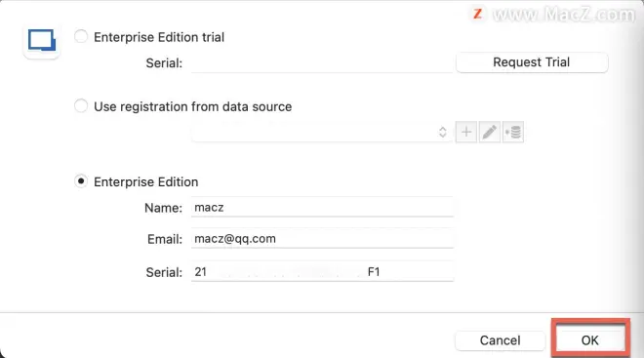Click the red Z MacZ logo
The height and width of the screenshot is (358, 644).
pos(478,14)
